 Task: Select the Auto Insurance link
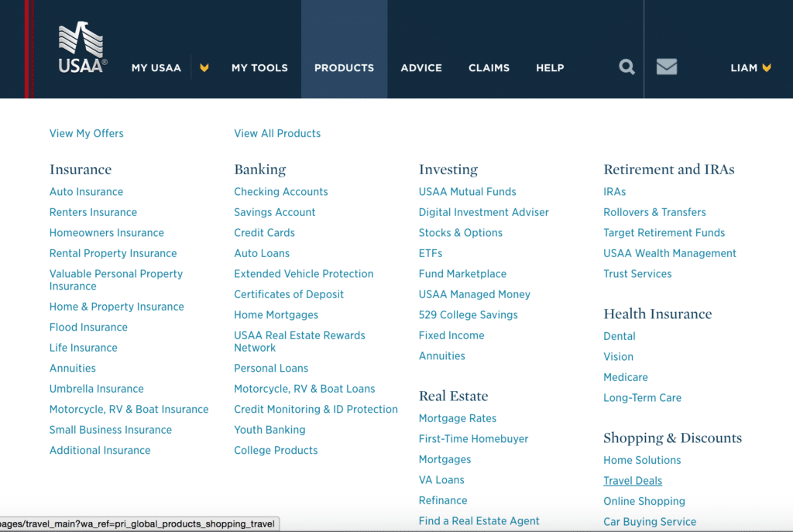click(x=86, y=192)
